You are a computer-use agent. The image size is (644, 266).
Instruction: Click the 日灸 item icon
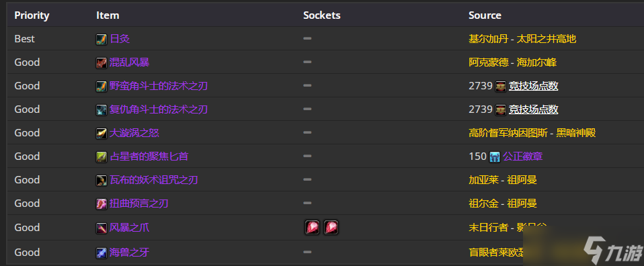click(x=102, y=39)
